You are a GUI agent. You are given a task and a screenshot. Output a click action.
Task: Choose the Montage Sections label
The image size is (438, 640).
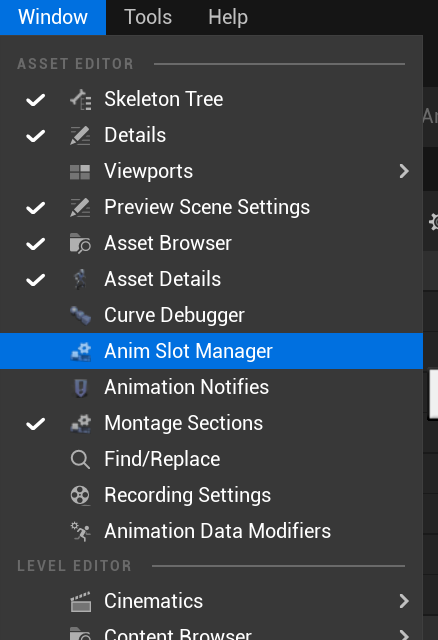183,423
